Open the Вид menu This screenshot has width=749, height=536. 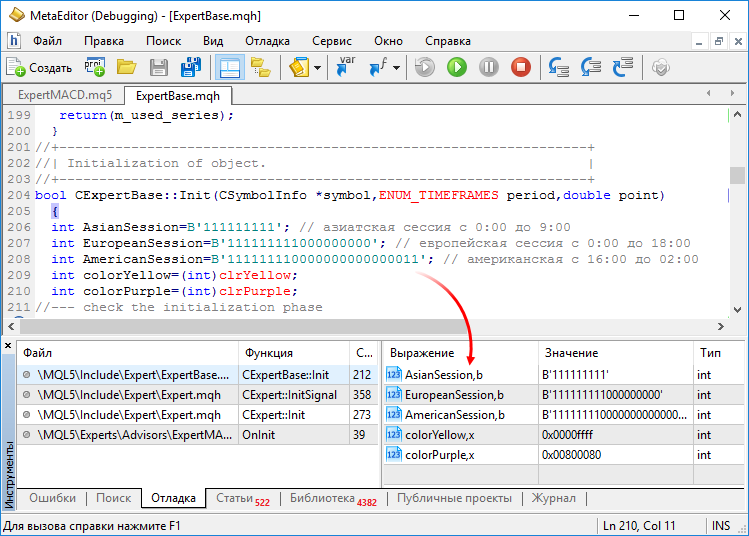point(213,41)
